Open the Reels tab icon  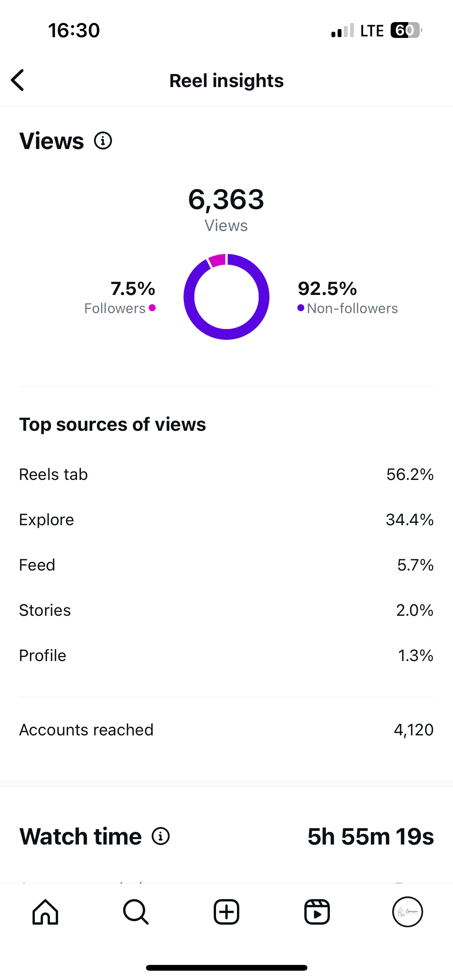click(x=317, y=912)
